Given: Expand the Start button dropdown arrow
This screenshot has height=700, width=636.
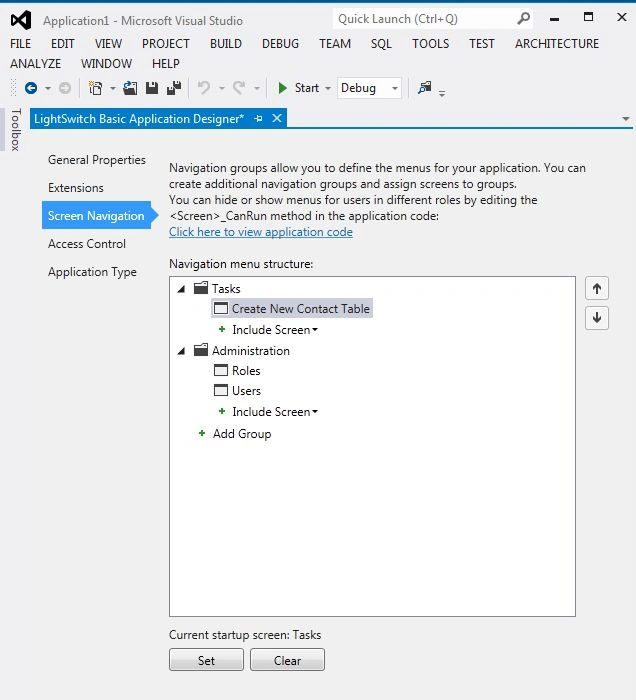Looking at the screenshot, I should click(x=328, y=88).
